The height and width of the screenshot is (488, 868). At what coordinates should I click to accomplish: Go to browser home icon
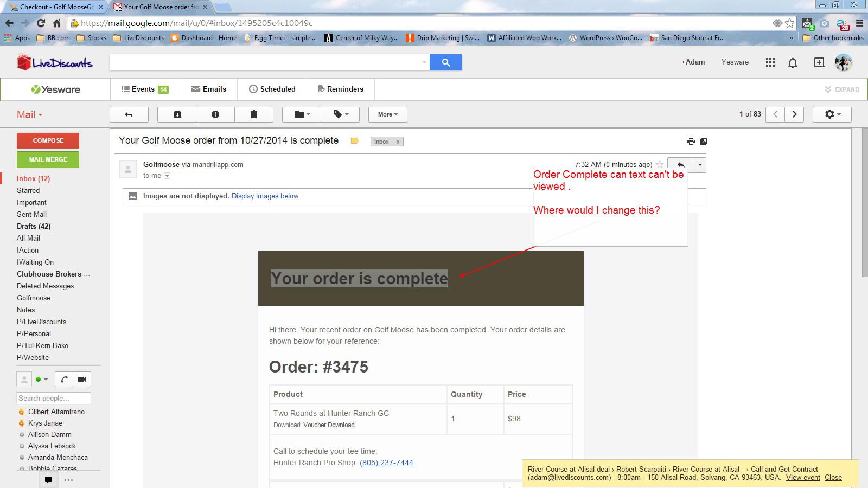click(x=56, y=23)
